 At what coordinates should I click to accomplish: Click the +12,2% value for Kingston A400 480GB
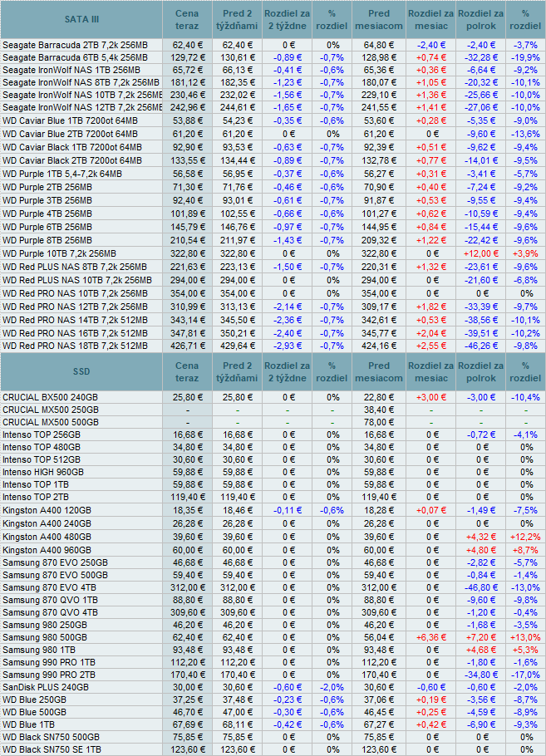[525, 538]
